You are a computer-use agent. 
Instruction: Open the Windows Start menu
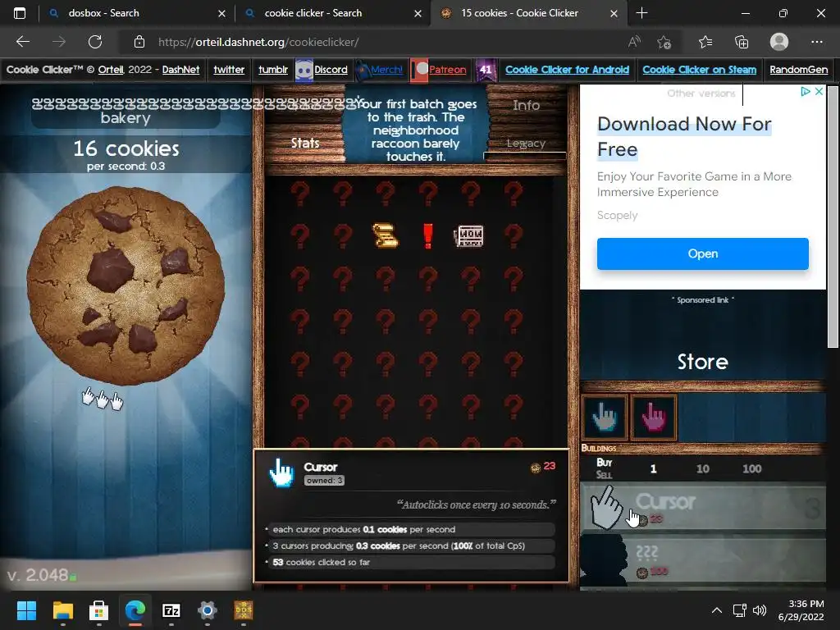pyautogui.click(x=26, y=610)
